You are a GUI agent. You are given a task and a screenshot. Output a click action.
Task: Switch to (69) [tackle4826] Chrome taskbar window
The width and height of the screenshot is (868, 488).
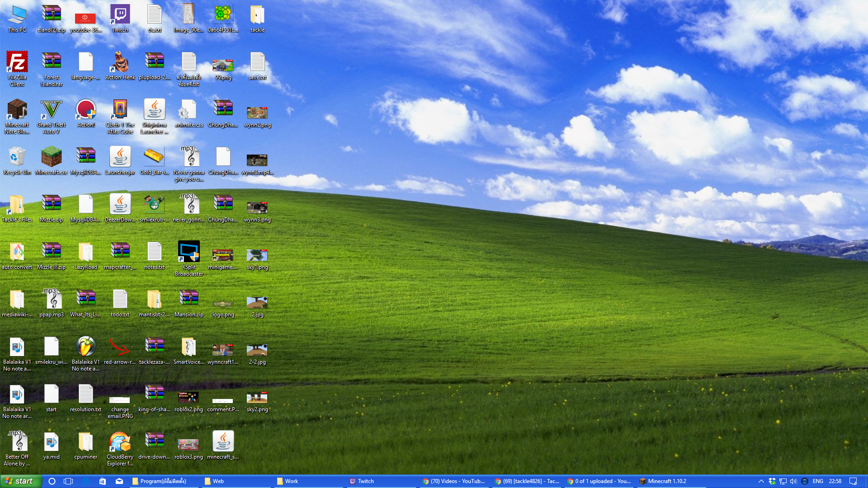(x=526, y=481)
